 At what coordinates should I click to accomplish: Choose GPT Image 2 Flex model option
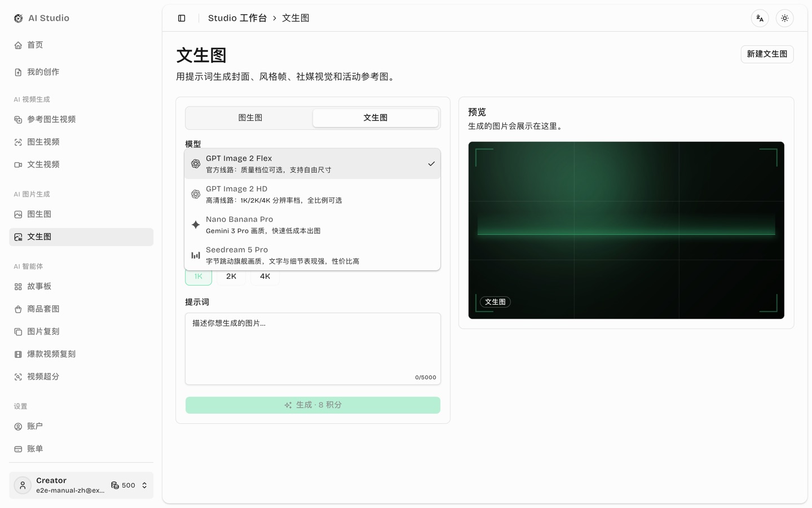pyautogui.click(x=312, y=164)
